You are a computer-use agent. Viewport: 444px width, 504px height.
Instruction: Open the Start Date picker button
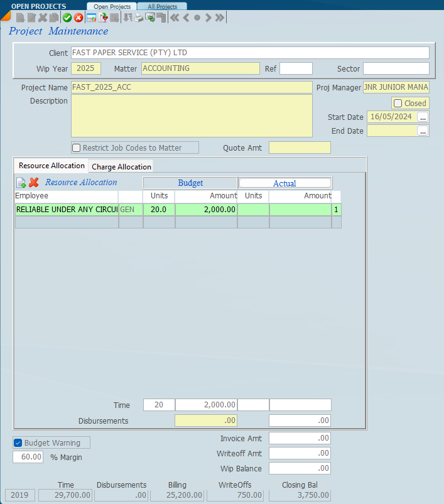pos(423,117)
